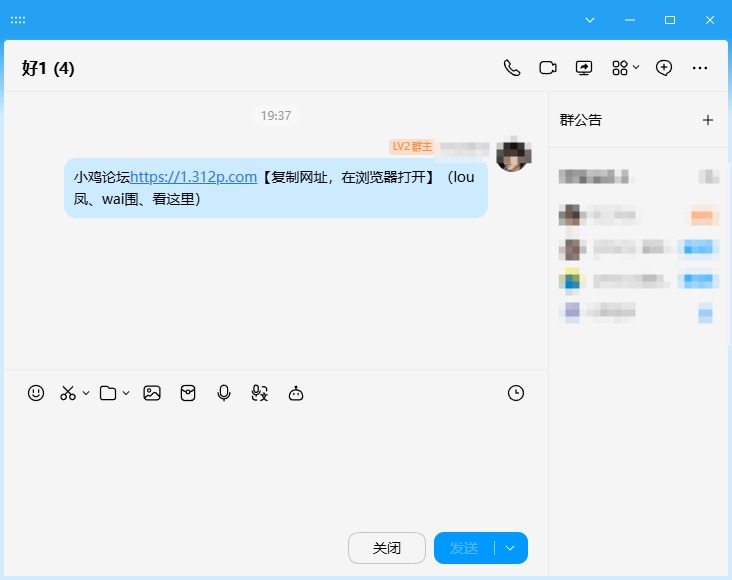Send a file with folder icon
Viewport: 732px width, 580px height.
click(108, 393)
